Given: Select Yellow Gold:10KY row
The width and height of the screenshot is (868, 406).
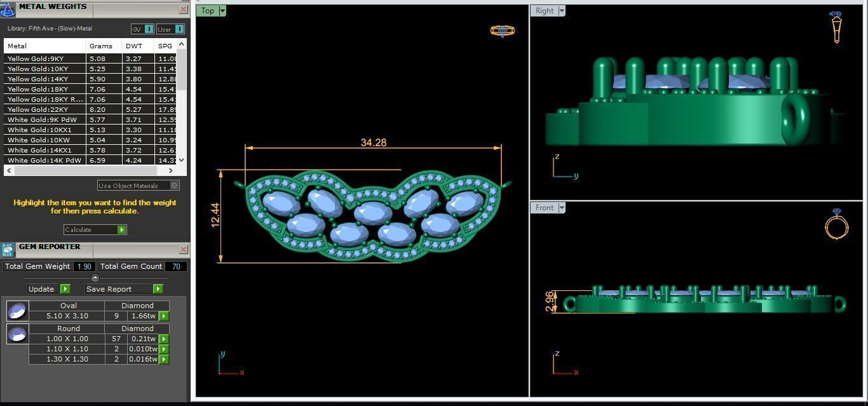Looking at the screenshot, I should (90, 69).
